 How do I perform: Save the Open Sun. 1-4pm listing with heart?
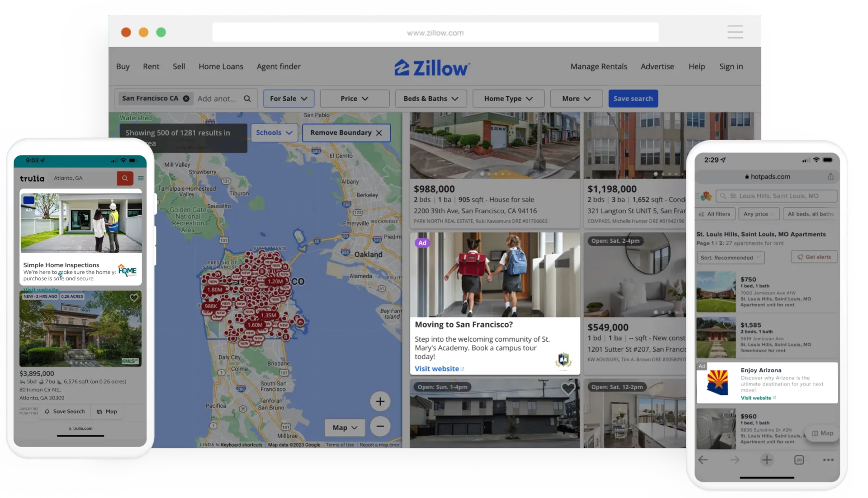click(x=568, y=388)
